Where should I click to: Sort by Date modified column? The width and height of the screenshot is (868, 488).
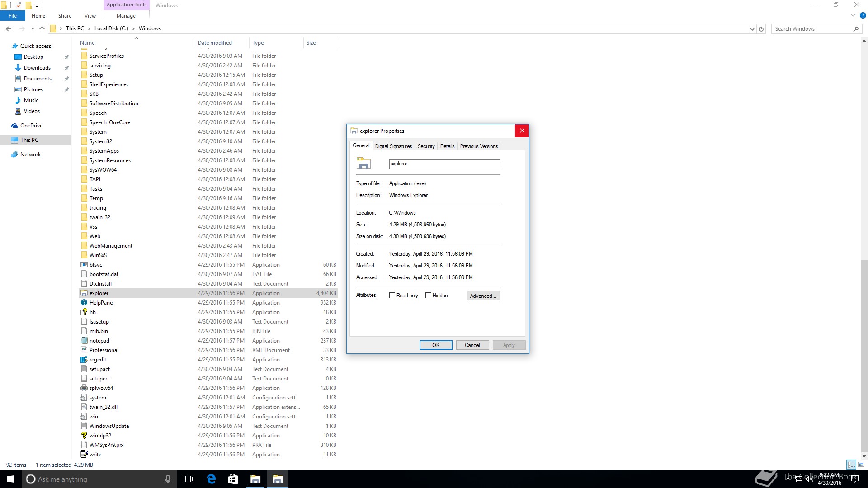[222, 43]
